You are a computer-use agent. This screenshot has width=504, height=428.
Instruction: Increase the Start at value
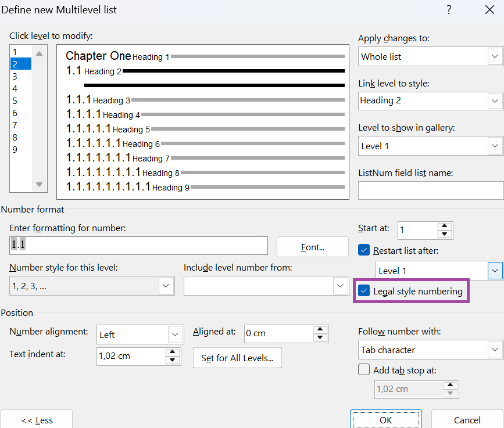coord(445,226)
